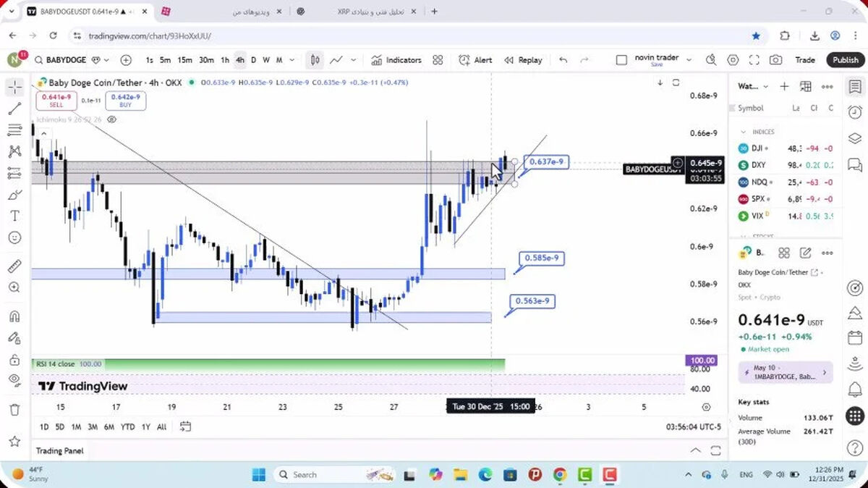Open favorites star in left toolbar
Screen dimensions: 868x488
coord(14,441)
